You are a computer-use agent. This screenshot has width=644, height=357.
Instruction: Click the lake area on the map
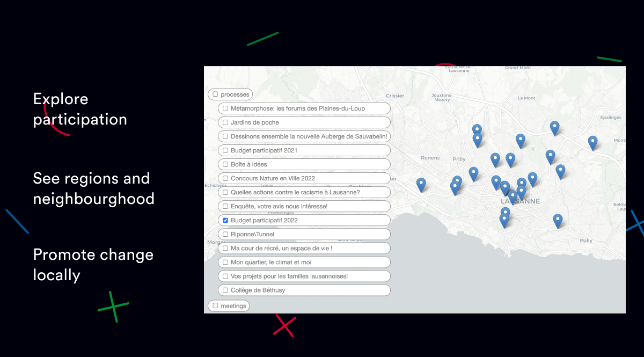point(483,285)
